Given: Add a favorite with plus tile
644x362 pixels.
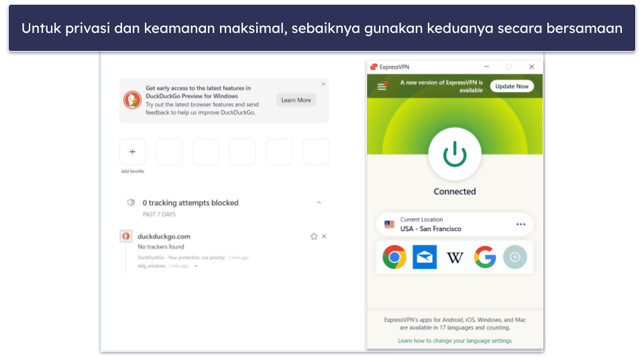Looking at the screenshot, I should pos(132,152).
